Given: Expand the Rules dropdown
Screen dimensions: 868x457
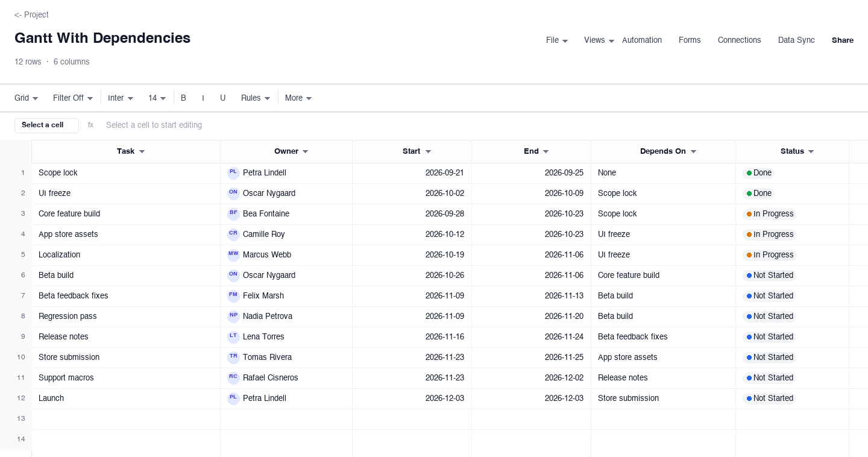Looking at the screenshot, I should click(256, 98).
